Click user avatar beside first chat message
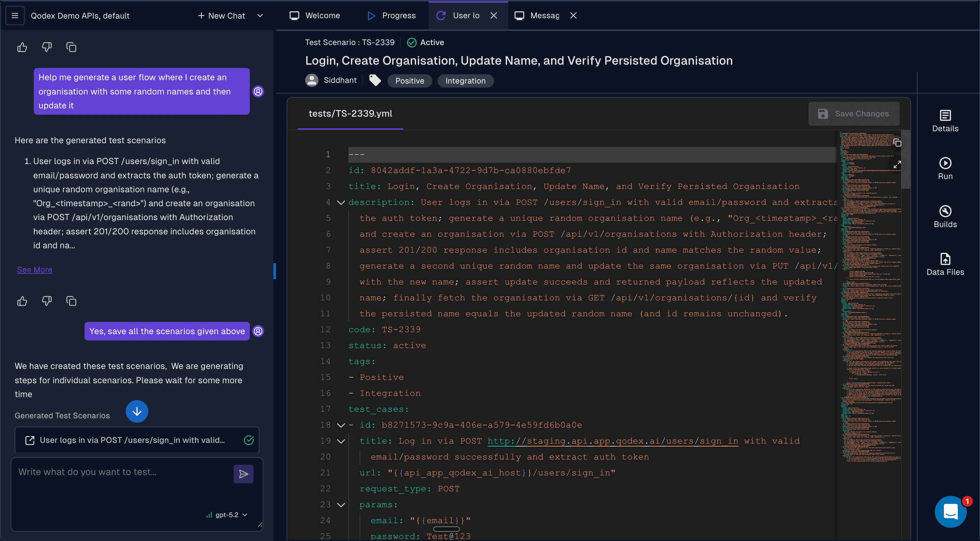 (258, 91)
